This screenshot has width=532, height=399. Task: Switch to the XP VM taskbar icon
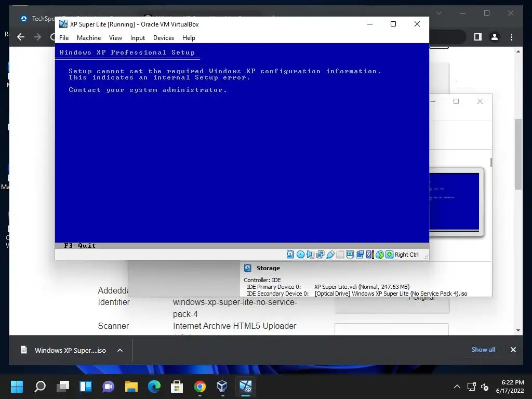pyautogui.click(x=245, y=387)
